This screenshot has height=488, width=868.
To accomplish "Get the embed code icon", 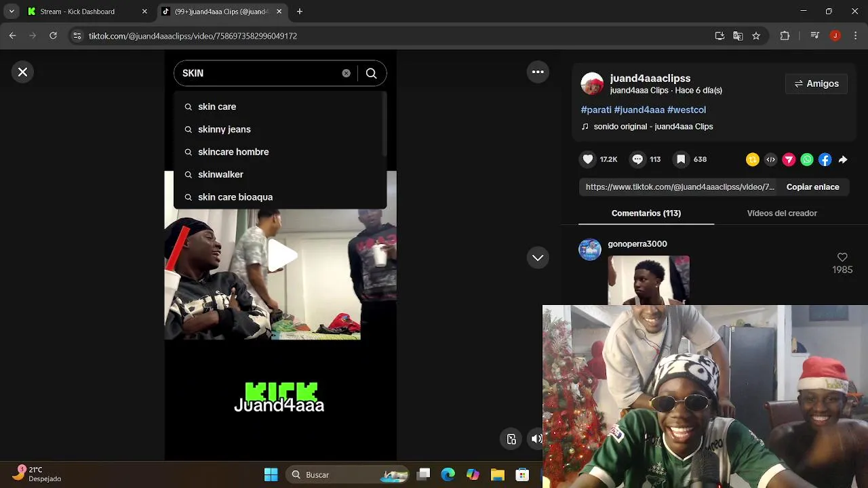I will (770, 159).
